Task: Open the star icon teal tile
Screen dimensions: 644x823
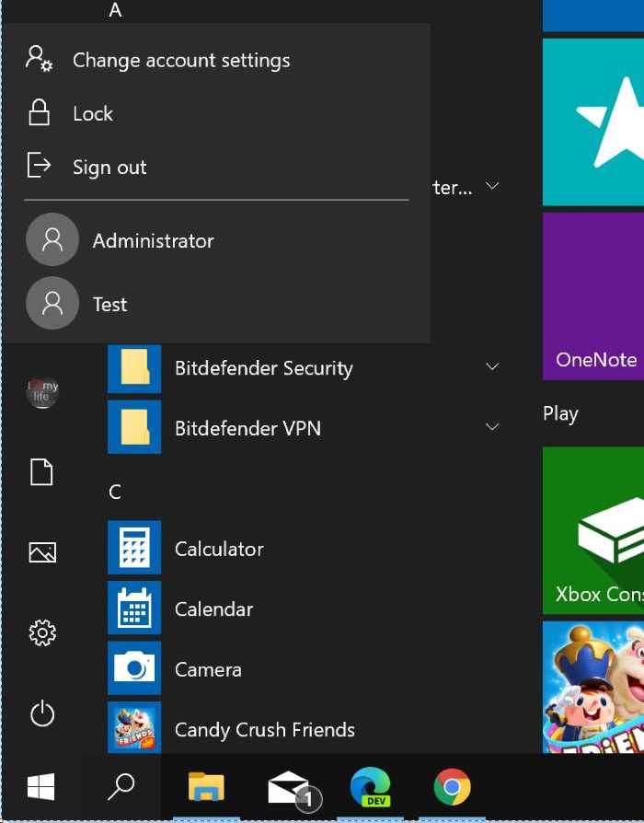Action: (593, 122)
